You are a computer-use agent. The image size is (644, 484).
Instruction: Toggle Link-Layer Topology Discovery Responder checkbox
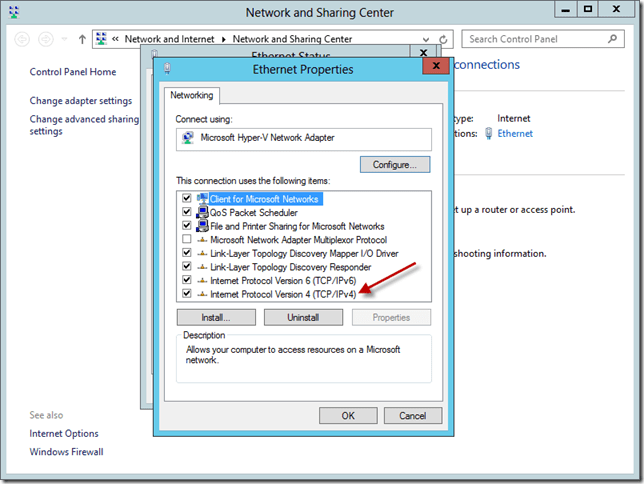coord(187,267)
